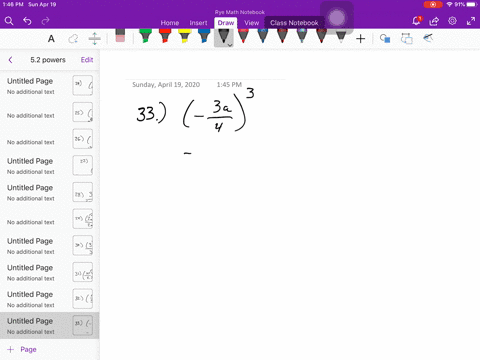Select the galaxy ink pen
This screenshot has height=360, width=480.
tap(302, 36)
